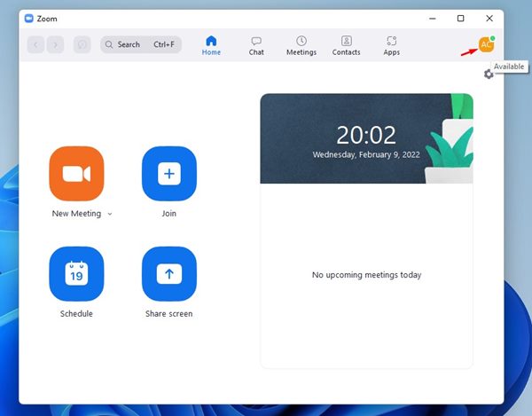
Task: Open the Chat tab
Action: (x=256, y=45)
